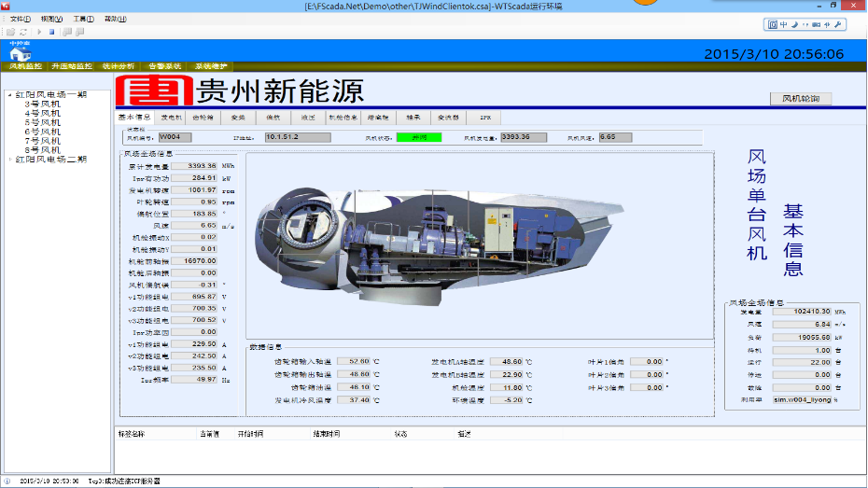Expand the 红阳风电场二期 tree node
The image size is (868, 488).
[9, 160]
